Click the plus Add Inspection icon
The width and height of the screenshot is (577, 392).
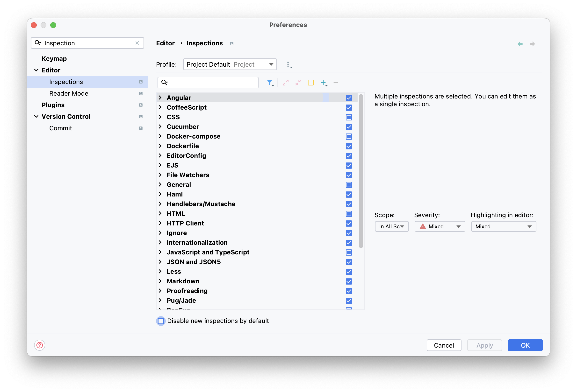pyautogui.click(x=324, y=83)
